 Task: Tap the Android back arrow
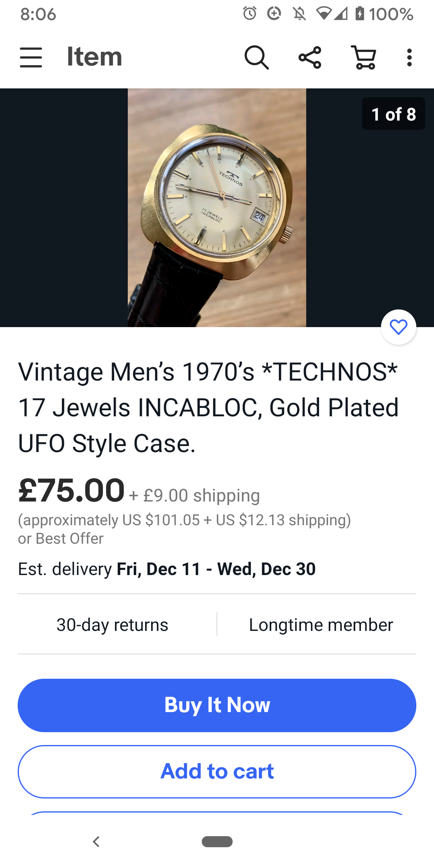[x=96, y=841]
